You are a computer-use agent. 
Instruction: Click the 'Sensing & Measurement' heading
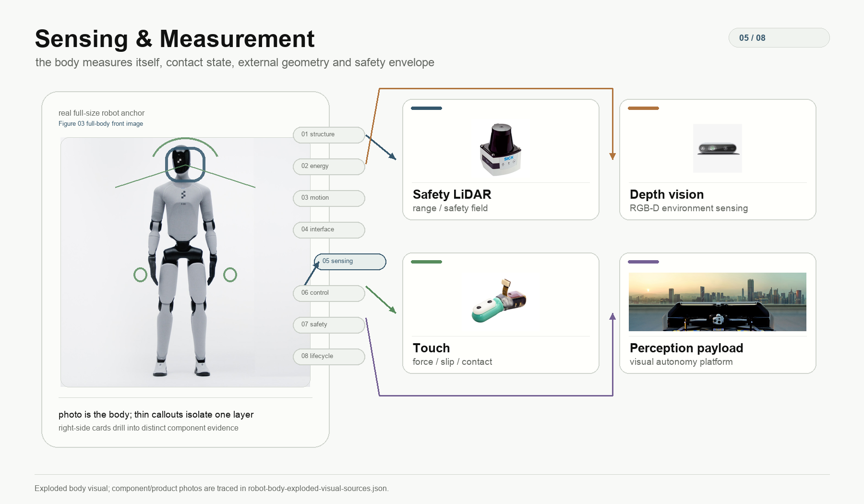tap(175, 39)
